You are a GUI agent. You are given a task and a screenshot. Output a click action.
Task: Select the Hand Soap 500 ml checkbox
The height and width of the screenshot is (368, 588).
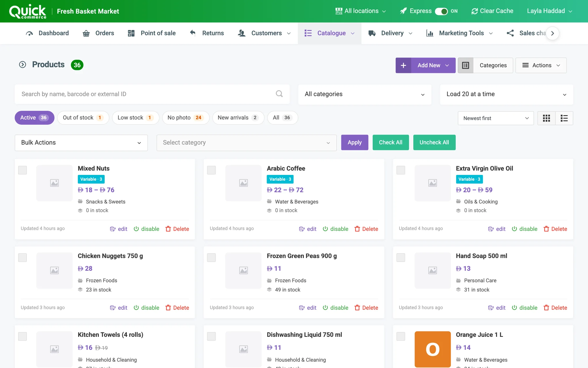point(401,257)
